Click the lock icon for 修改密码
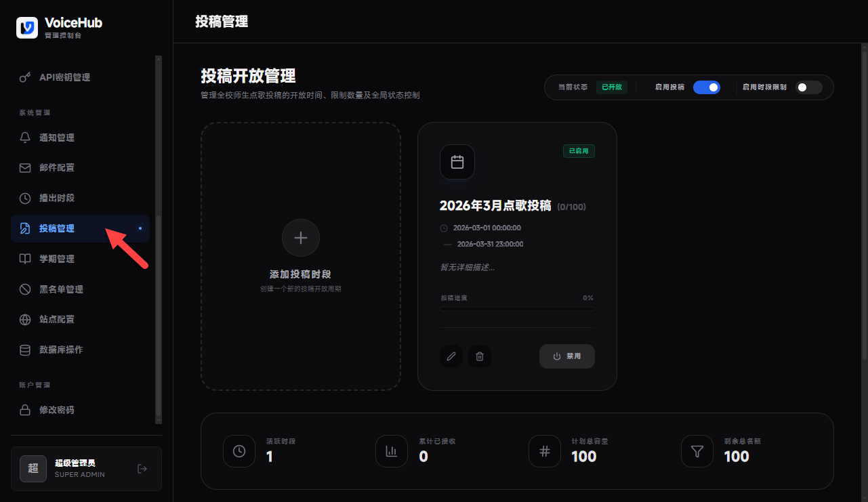Screen dimensions: 868x502 tap(25, 410)
